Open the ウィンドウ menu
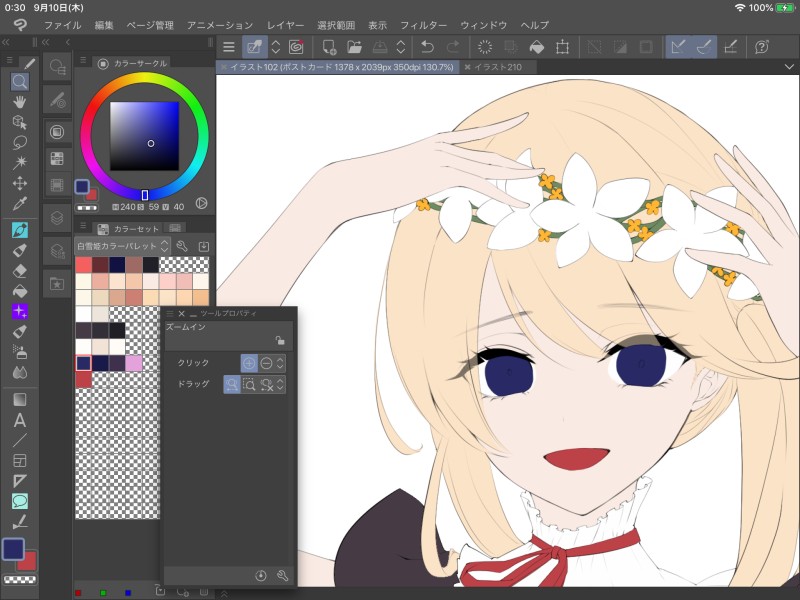The height and width of the screenshot is (600, 800). [x=483, y=25]
